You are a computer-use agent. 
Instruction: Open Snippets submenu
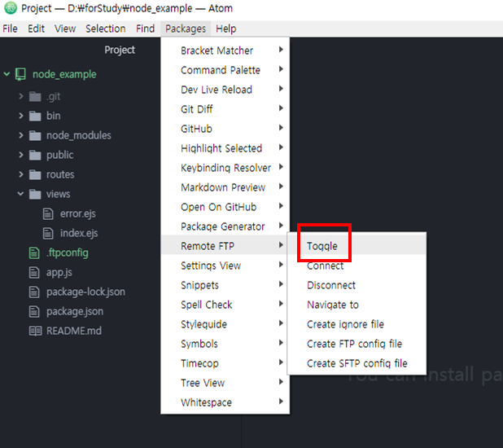click(225, 285)
